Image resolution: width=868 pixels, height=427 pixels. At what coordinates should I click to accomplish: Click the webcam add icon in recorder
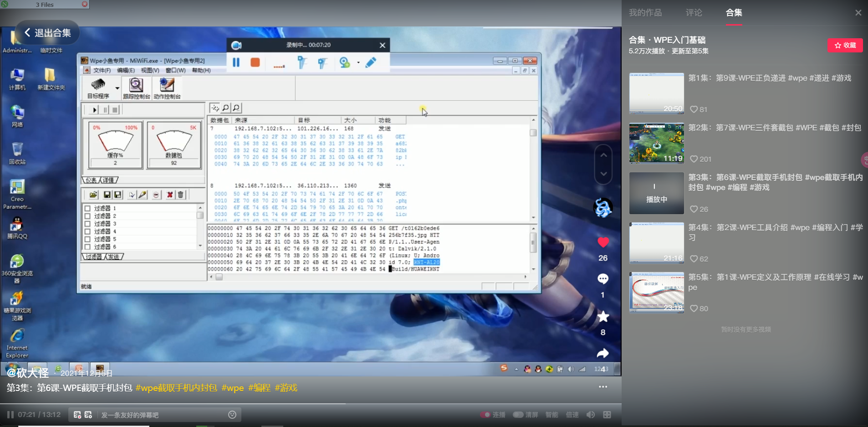[345, 62]
